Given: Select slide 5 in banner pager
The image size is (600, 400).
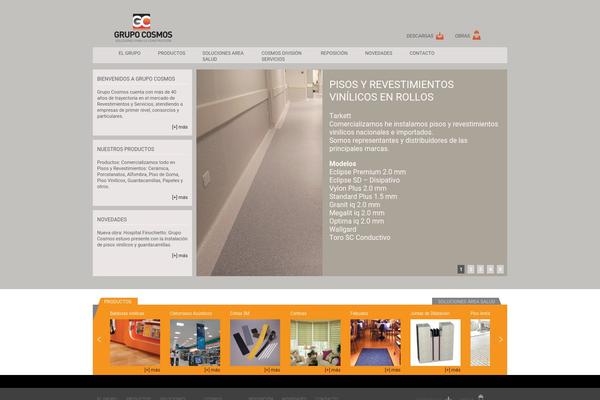Looking at the screenshot, I should [x=500, y=269].
